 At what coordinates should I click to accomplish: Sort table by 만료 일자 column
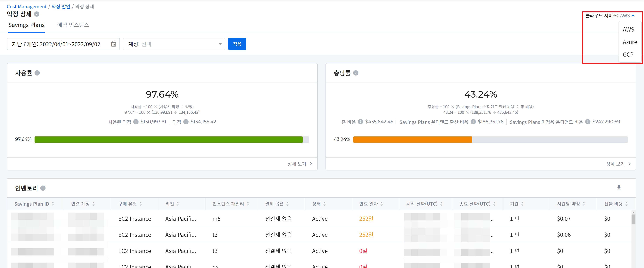click(x=381, y=204)
